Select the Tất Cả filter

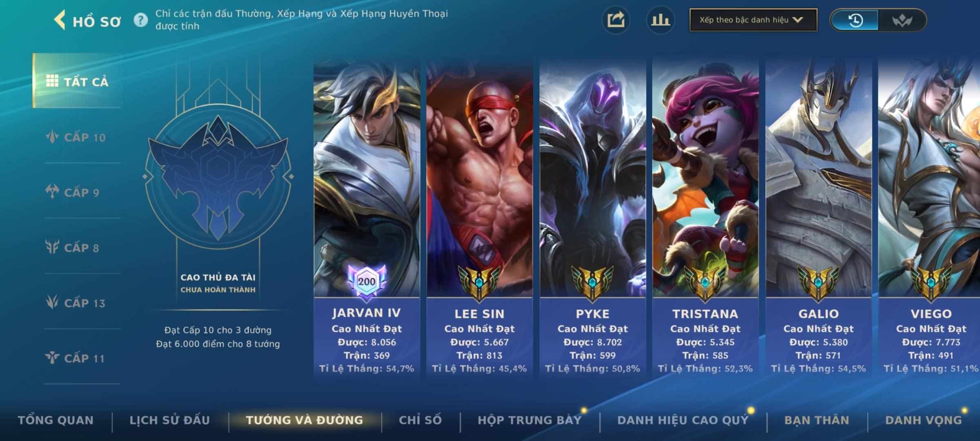pos(77,81)
